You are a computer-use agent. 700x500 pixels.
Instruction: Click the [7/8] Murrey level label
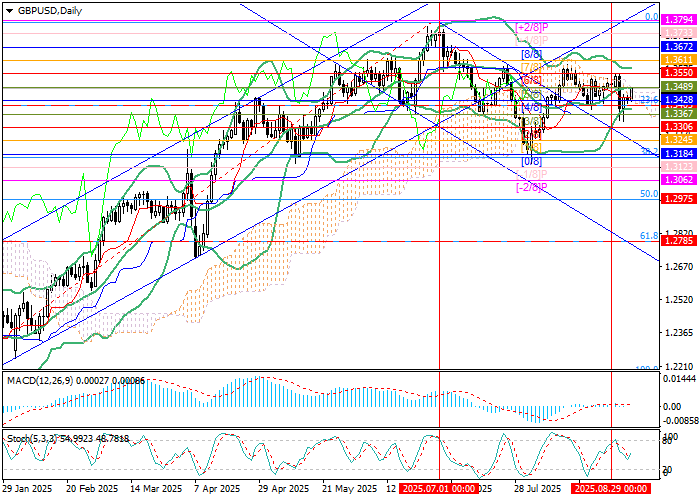click(531, 67)
